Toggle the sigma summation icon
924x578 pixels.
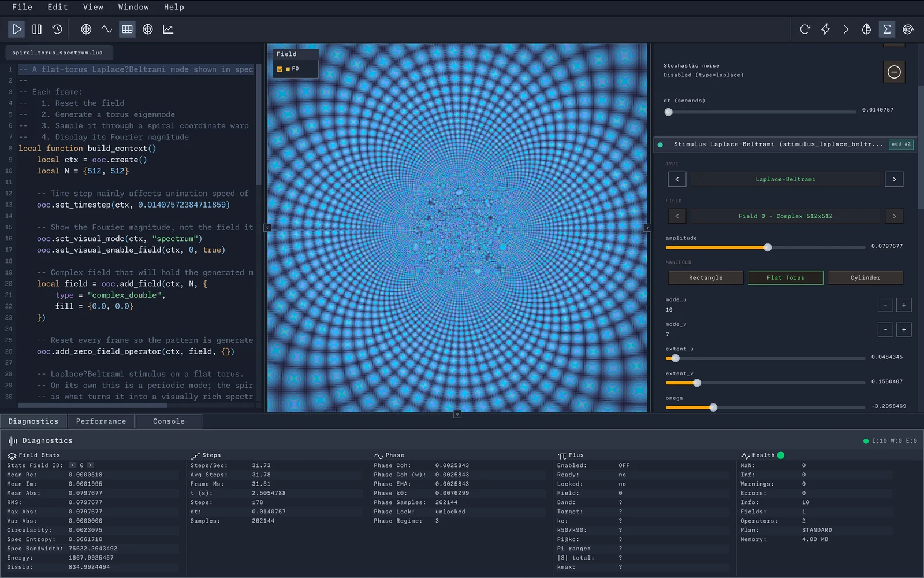point(887,29)
